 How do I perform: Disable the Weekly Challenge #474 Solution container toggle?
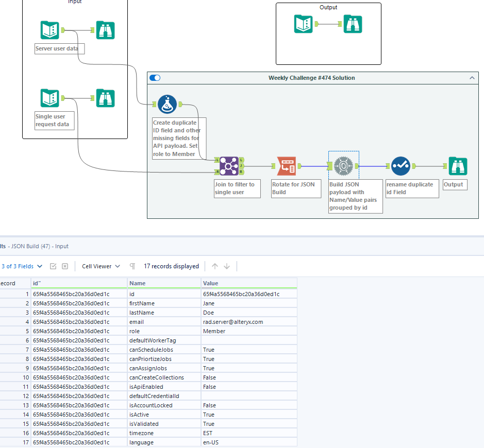point(155,77)
